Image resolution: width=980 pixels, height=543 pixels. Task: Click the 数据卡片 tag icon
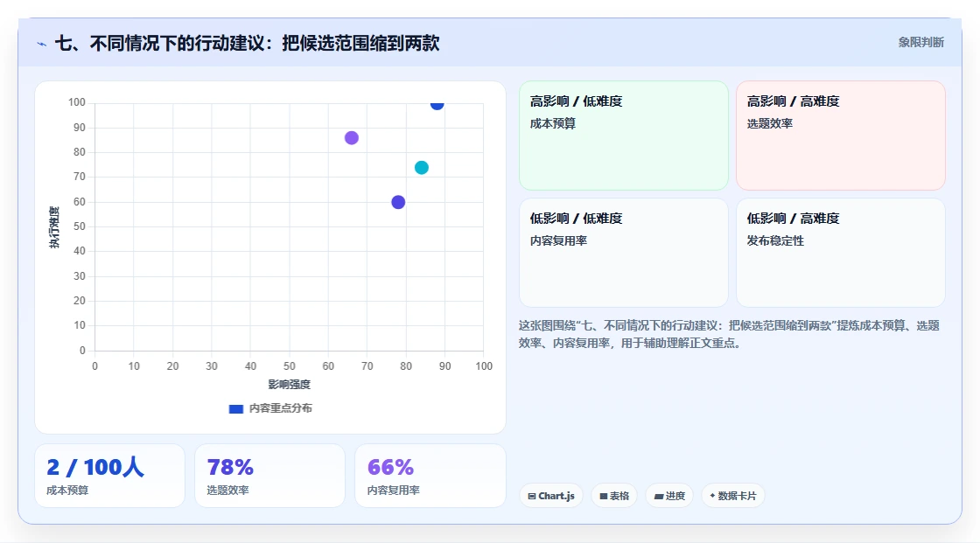click(x=712, y=496)
